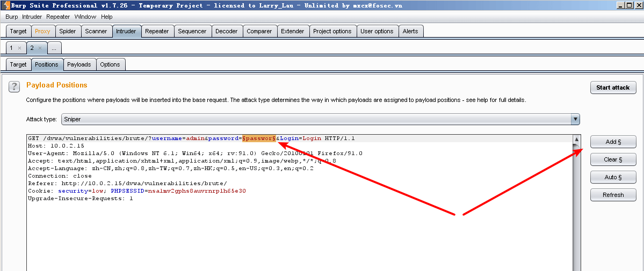This screenshot has height=271, width=644.
Task: Select the Positions sub-tab
Action: tap(46, 64)
